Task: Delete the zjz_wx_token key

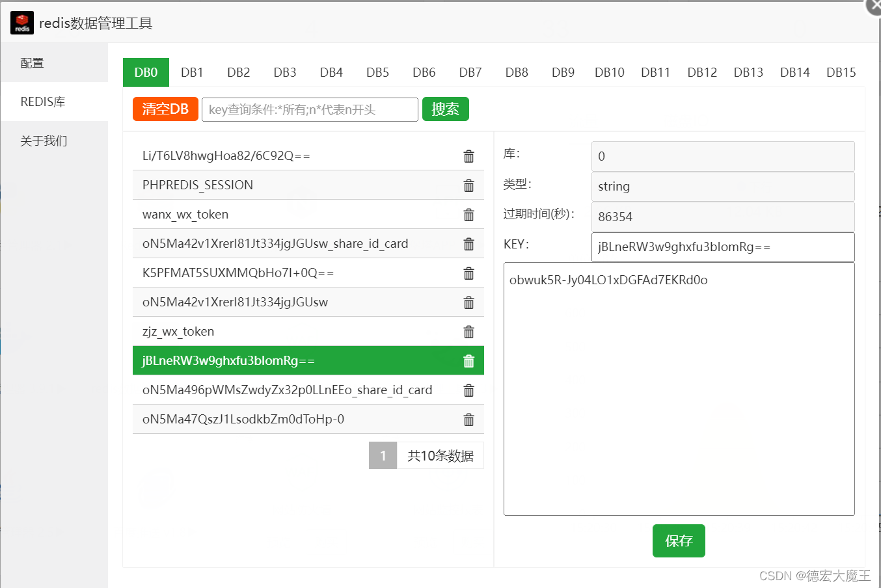Action: coord(468,332)
